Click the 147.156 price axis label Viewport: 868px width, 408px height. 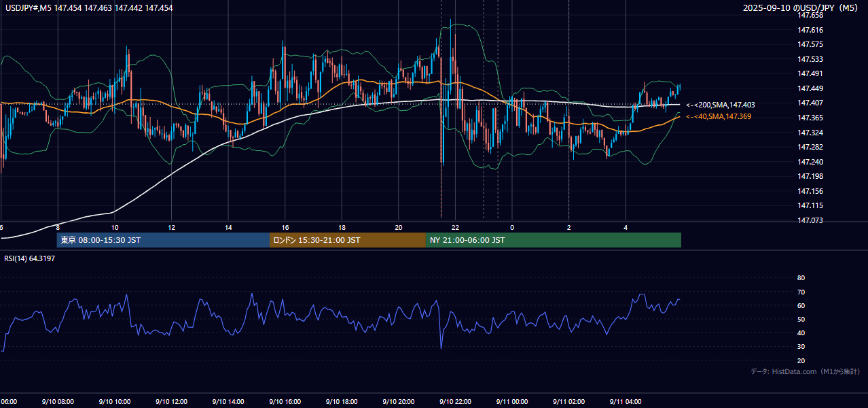pyautogui.click(x=811, y=191)
